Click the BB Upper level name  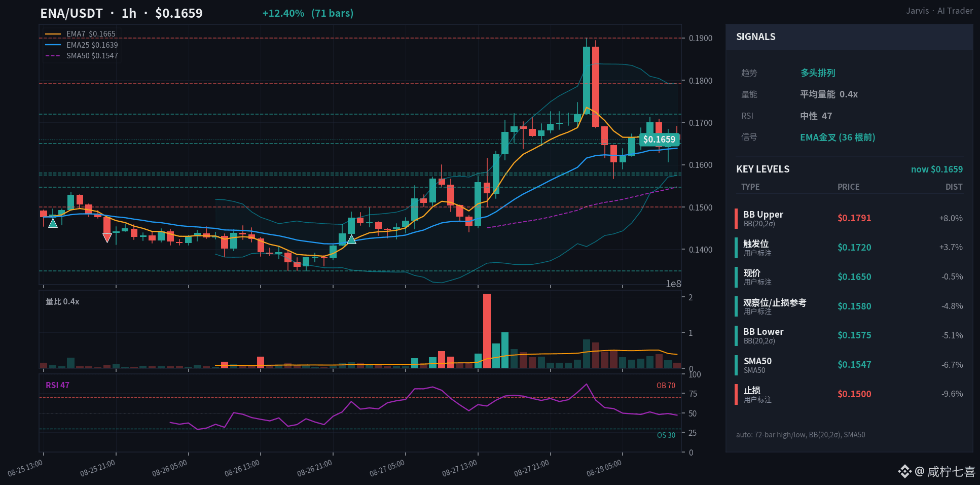coord(763,214)
